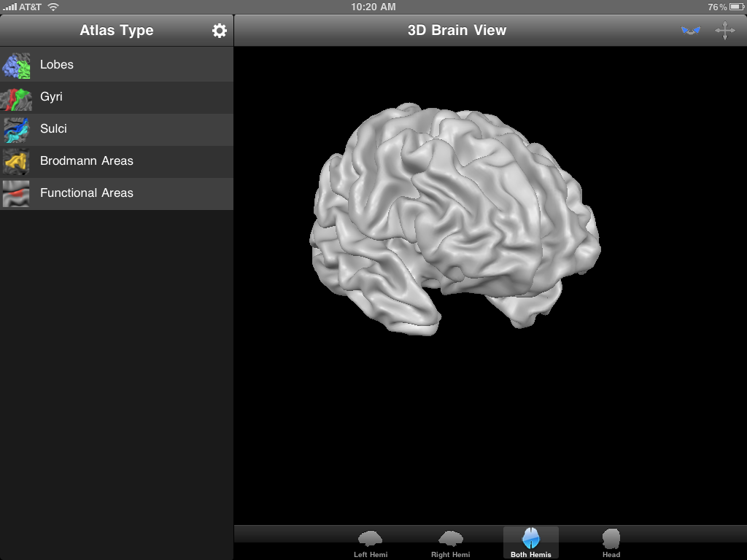Screen dimensions: 747x560
Task: Expand the Brodmann Areas atlas list
Action: coord(87,161)
